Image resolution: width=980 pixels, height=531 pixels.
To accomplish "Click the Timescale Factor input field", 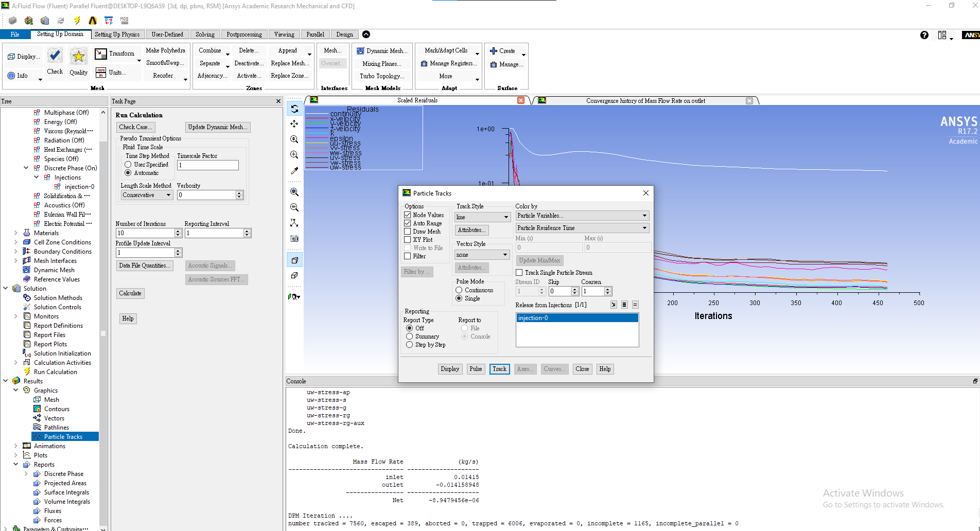I will (x=208, y=165).
